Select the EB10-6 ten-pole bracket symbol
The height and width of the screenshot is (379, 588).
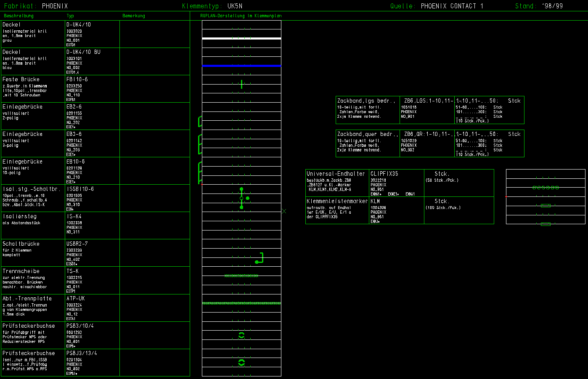pyautogui.click(x=200, y=172)
